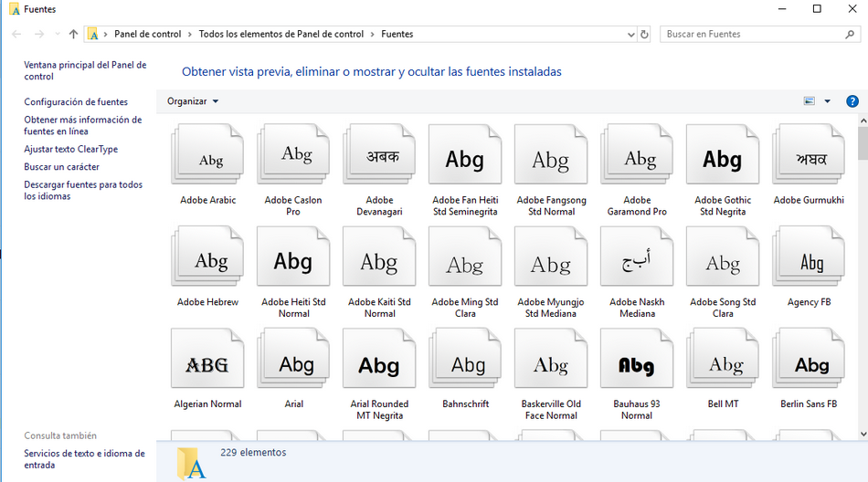This screenshot has width=868, height=482.
Task: Open the Organizar dropdown menu
Action: [193, 101]
